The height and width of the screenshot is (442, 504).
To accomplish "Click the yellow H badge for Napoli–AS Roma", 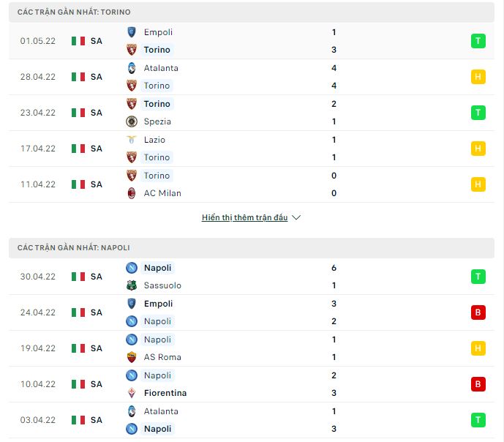I will [478, 348].
